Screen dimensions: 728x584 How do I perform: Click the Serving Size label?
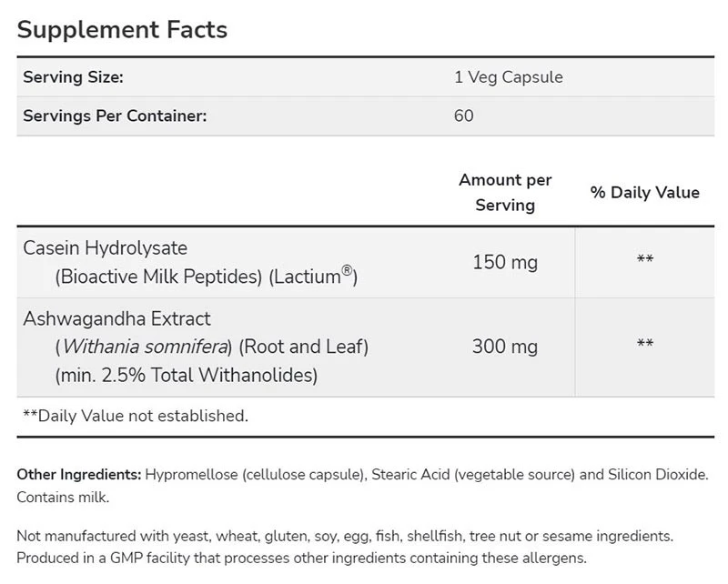[x=73, y=77]
